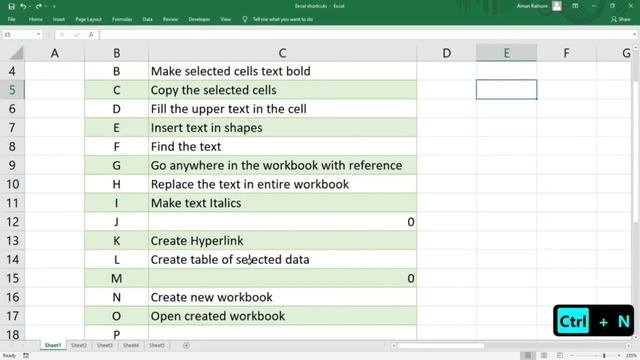Open the File menu

click(11, 19)
